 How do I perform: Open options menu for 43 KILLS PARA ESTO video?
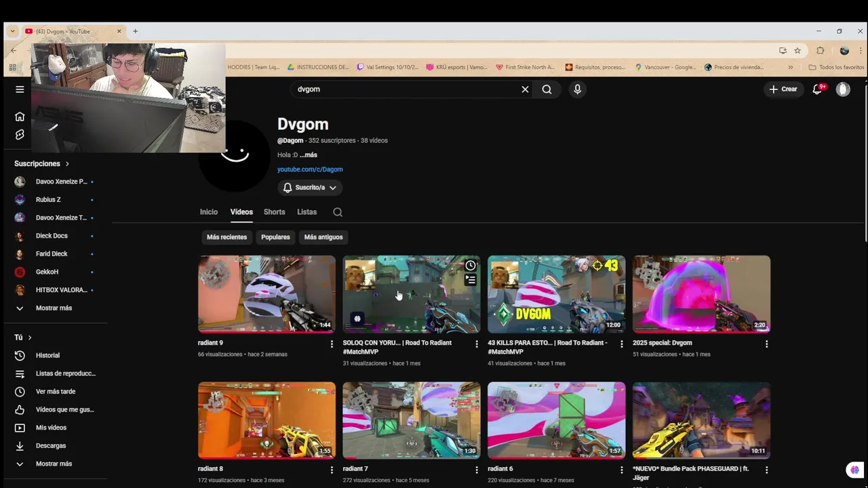pos(622,344)
